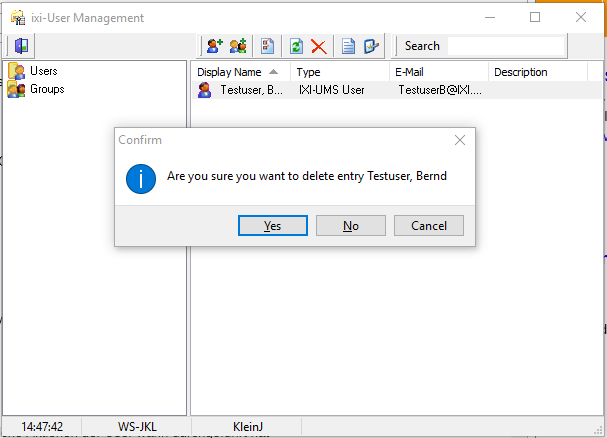Close the Confirm dialog with X
The height and width of the screenshot is (438, 607).
[x=460, y=141]
